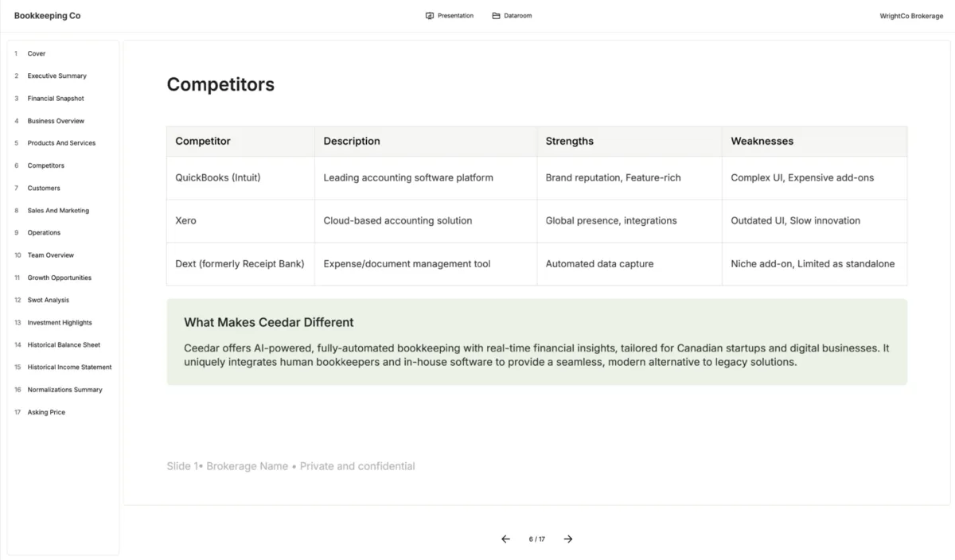The image size is (955, 560).
Task: Switch to the Dataroom tab
Action: [x=512, y=16]
